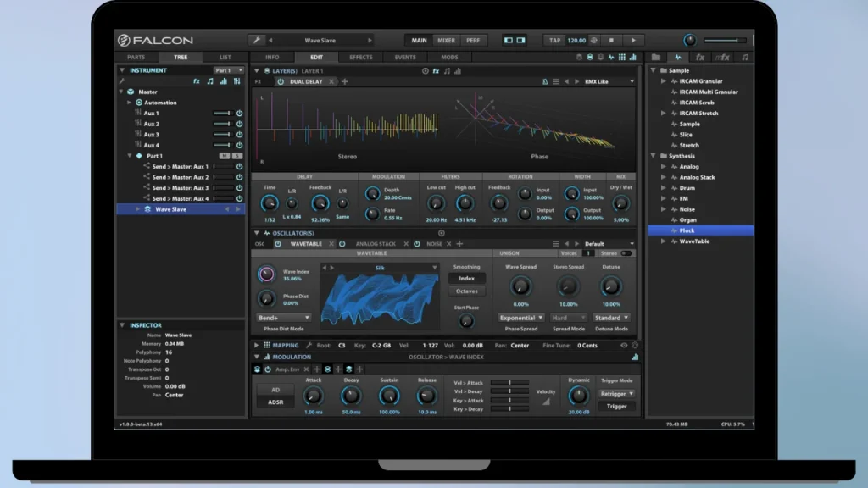
Task: Switch to the LIST tab
Action: 225,57
